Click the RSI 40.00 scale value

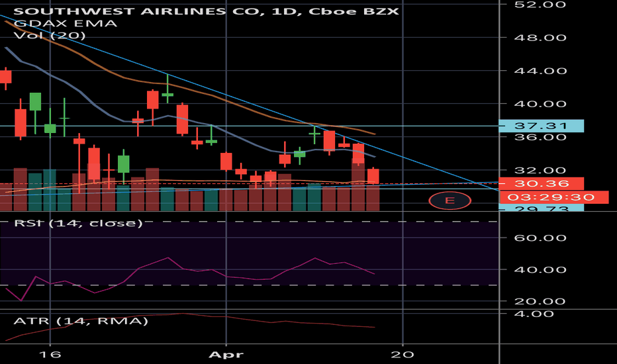[540, 269]
